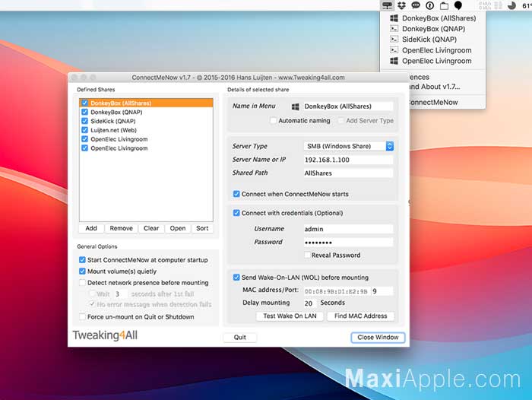Click the memory bars indicator in menu bar
532x400 pixels.
[x=498, y=5]
